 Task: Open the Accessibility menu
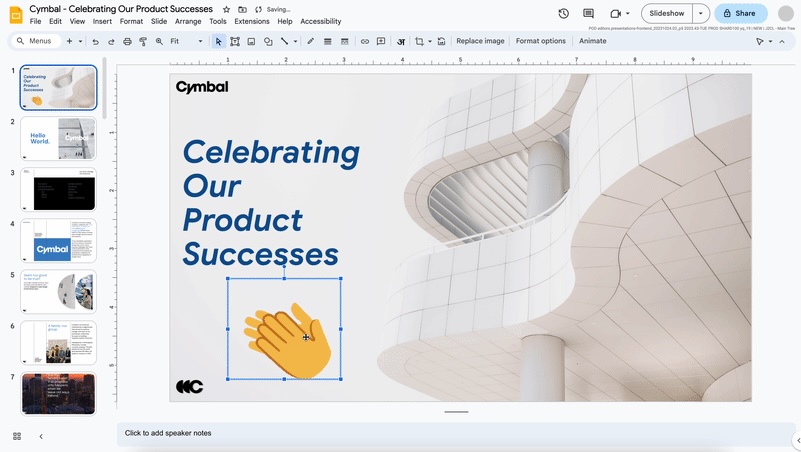coord(321,21)
